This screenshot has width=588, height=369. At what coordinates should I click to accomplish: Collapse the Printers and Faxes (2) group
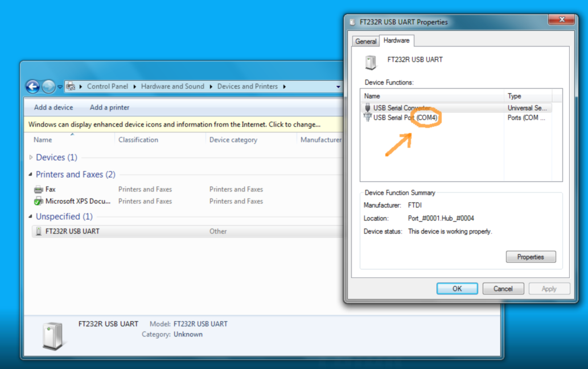pos(30,174)
